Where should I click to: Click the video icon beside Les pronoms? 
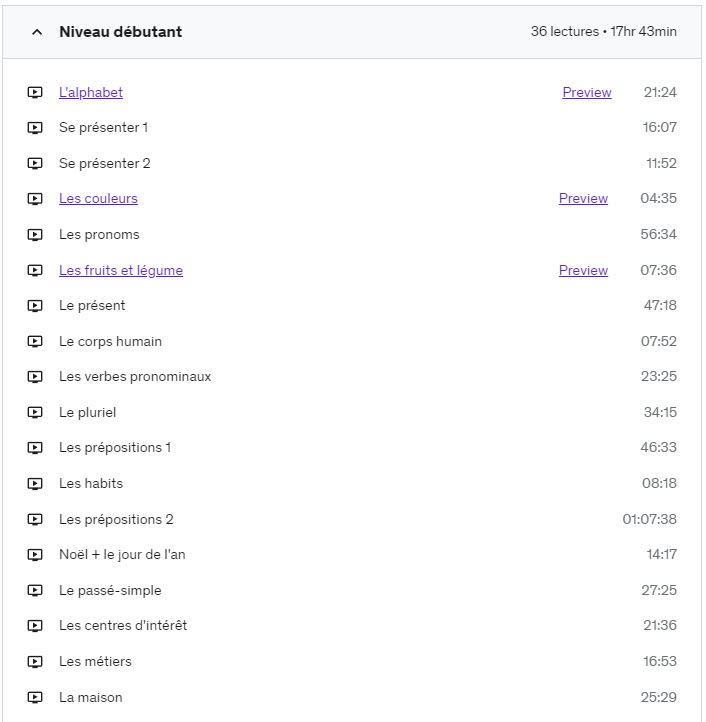point(35,235)
